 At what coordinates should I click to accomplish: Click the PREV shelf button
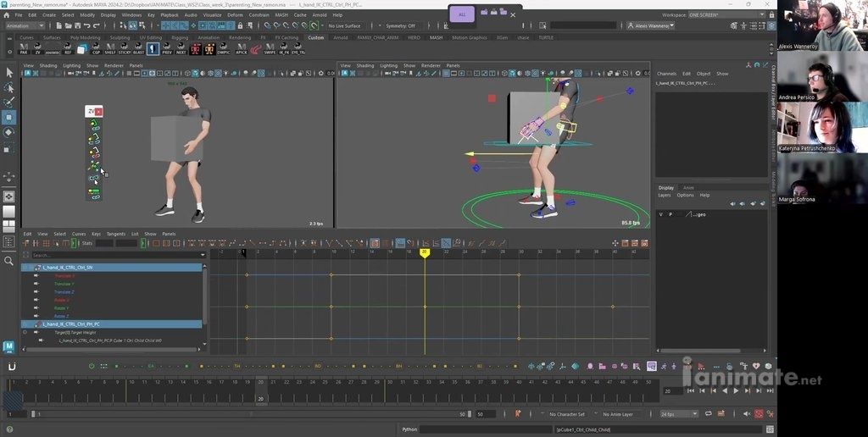[167, 48]
